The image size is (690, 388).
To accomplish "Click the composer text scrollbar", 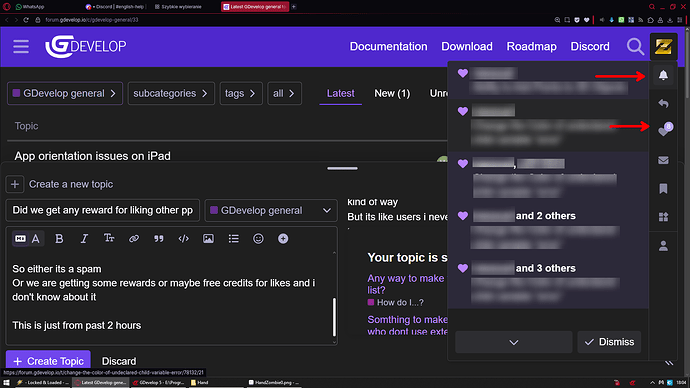I will tap(334, 317).
